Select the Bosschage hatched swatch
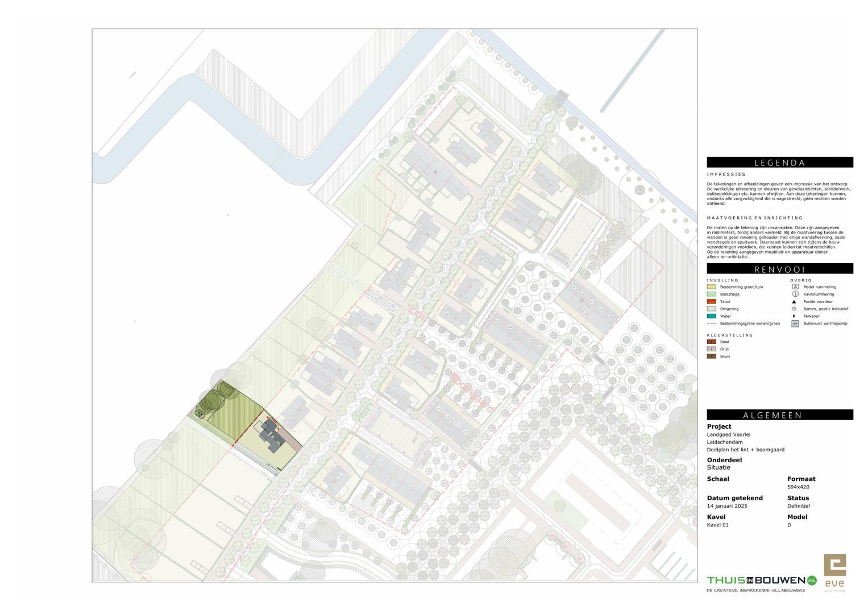 coord(711,294)
